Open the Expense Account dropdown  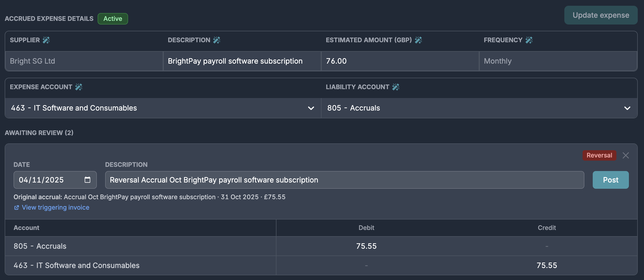163,108
